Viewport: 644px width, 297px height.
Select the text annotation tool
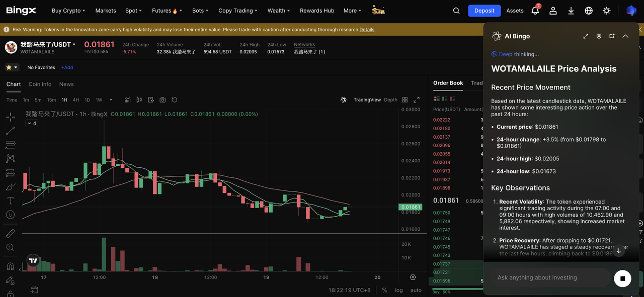click(10, 201)
